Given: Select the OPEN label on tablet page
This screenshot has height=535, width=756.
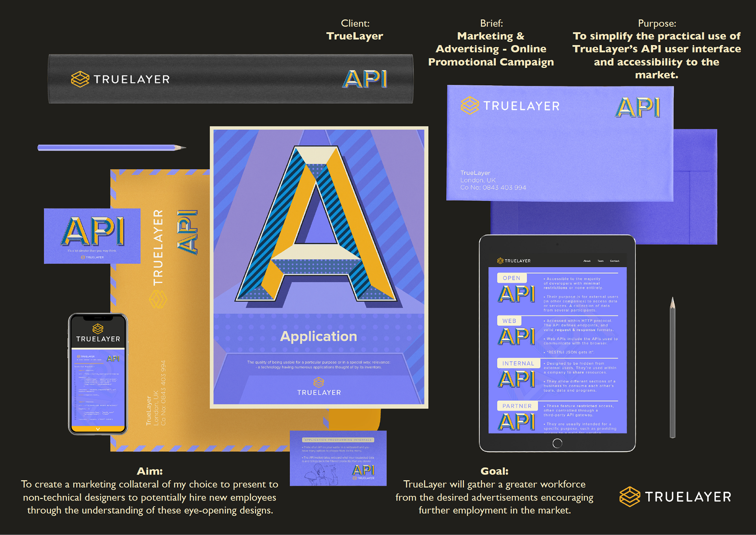Looking at the screenshot, I should pos(511,278).
